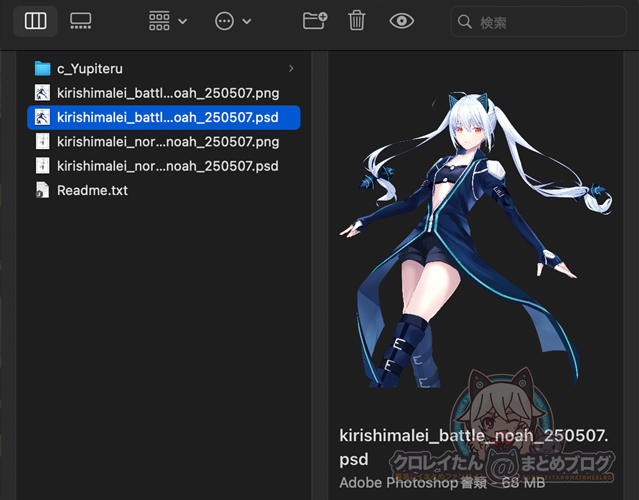The image size is (639, 500).
Task: Click the c_Yupiteru blue folder icon
Action: [42, 68]
